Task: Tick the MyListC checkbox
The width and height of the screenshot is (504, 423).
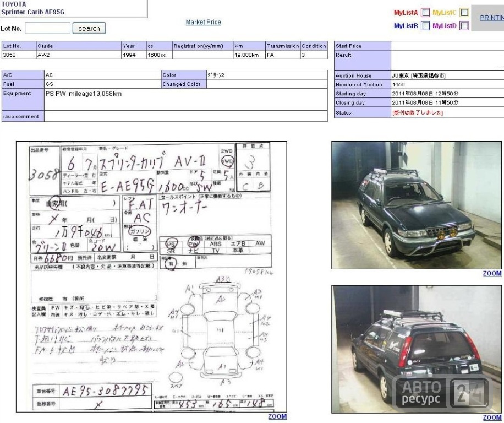Action: tap(464, 13)
